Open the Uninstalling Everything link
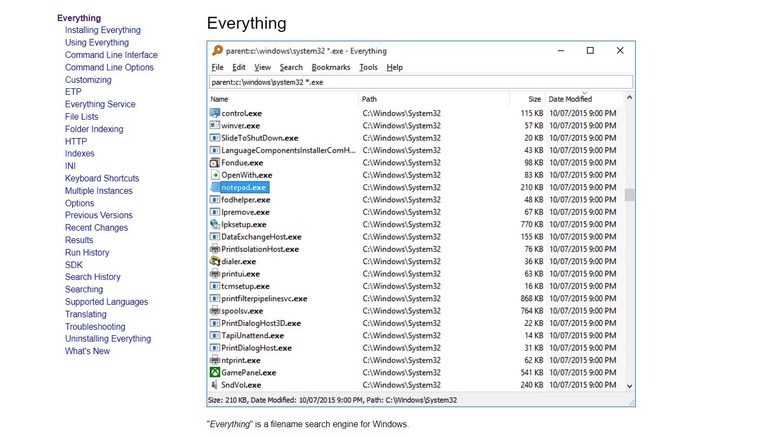 point(108,338)
